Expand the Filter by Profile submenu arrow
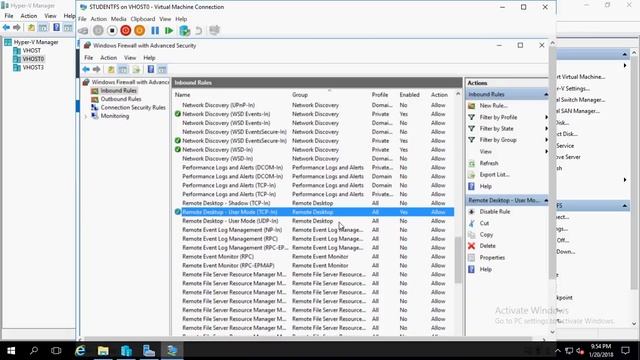This screenshot has height=360, width=640. click(x=546, y=117)
